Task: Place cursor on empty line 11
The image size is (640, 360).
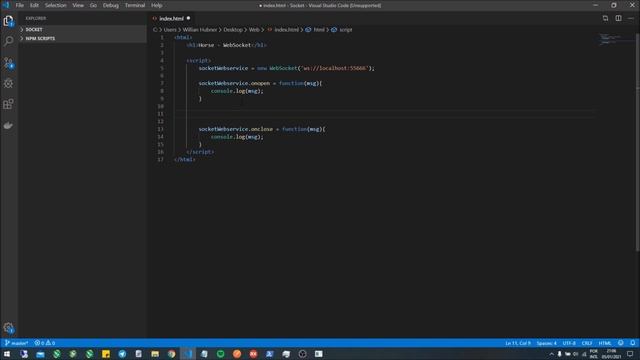Action: pos(384,114)
